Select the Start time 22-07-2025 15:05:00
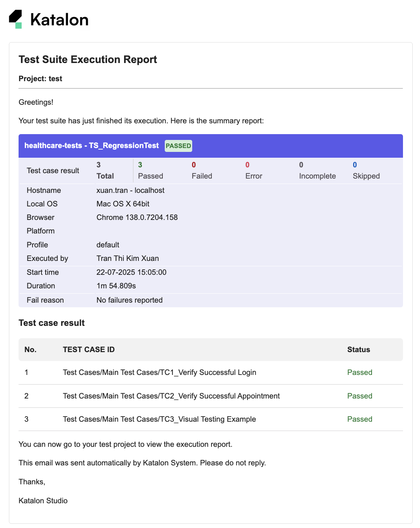Image resolution: width=420 pixels, height=528 pixels. [x=131, y=273]
